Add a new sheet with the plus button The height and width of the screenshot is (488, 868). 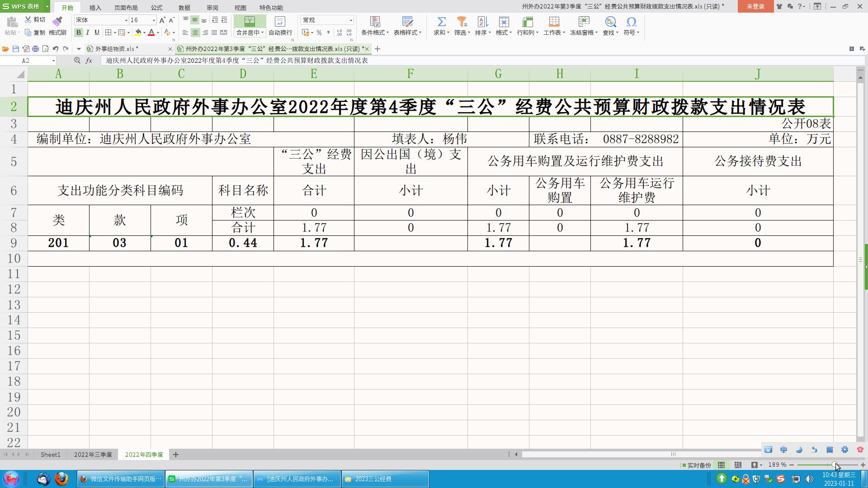[x=175, y=455]
